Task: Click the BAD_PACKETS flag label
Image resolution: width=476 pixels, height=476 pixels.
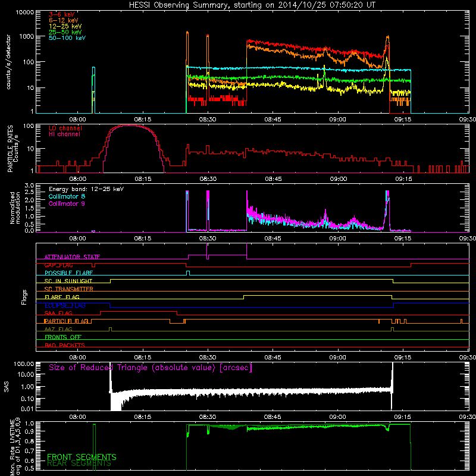Action: tap(65, 345)
